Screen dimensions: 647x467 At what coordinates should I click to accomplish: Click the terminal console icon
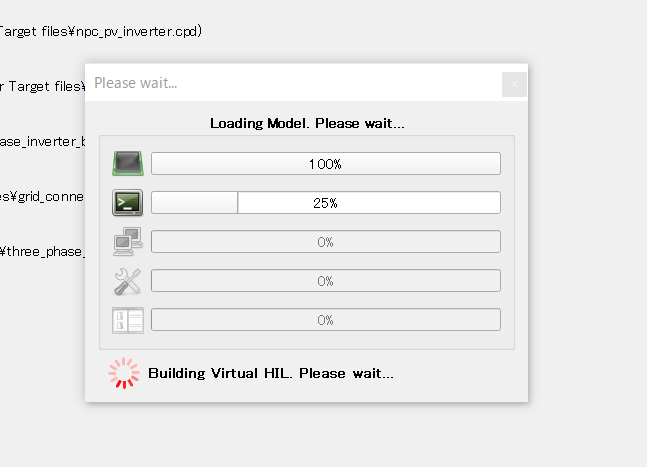(128, 202)
